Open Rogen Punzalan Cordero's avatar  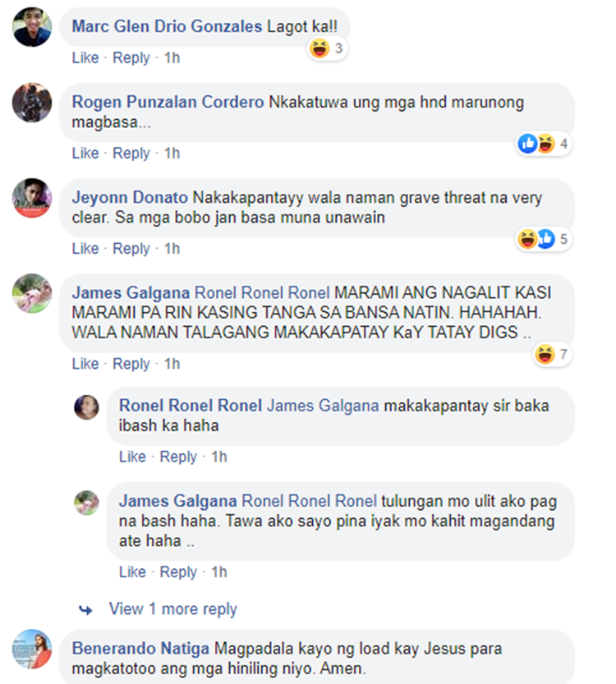coord(32,103)
